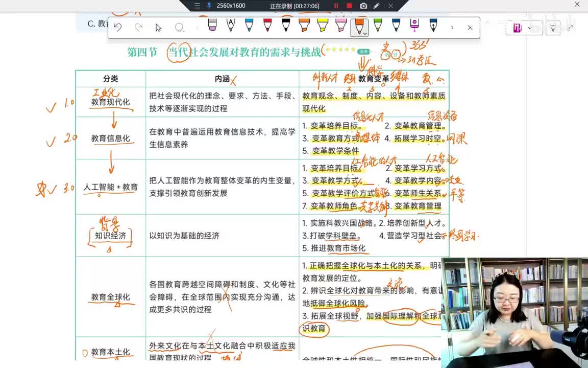This screenshot has width=588, height=368.
Task: Click 打破学科壁垒 item
Action: tap(331, 236)
